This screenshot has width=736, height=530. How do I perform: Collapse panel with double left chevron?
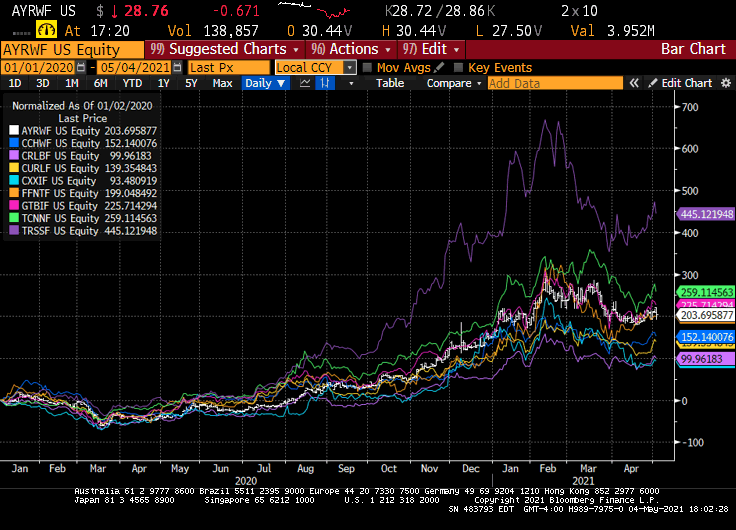pyautogui.click(x=634, y=83)
